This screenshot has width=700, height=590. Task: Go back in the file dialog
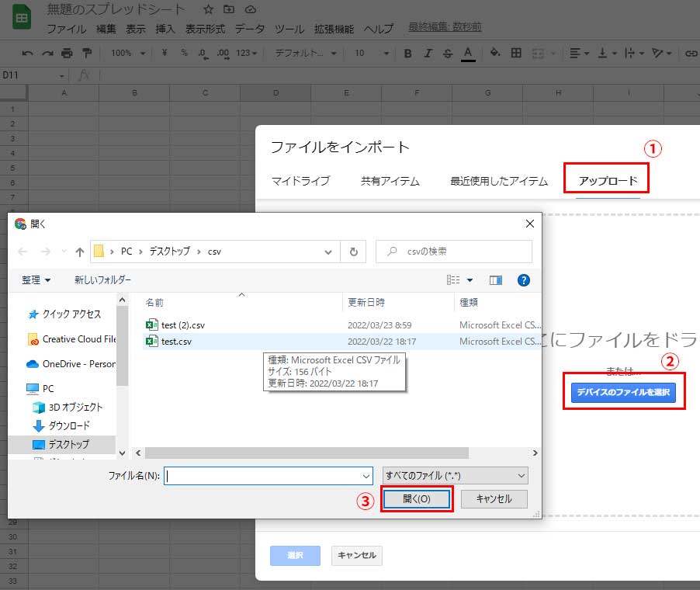point(23,252)
